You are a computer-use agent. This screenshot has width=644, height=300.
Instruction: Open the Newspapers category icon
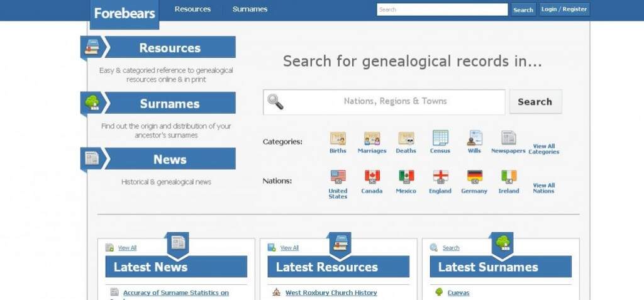(508, 138)
